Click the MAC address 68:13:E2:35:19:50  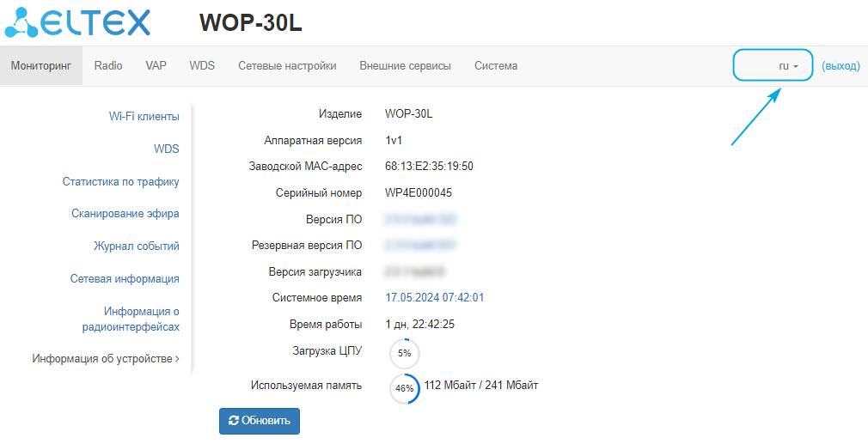click(x=429, y=167)
